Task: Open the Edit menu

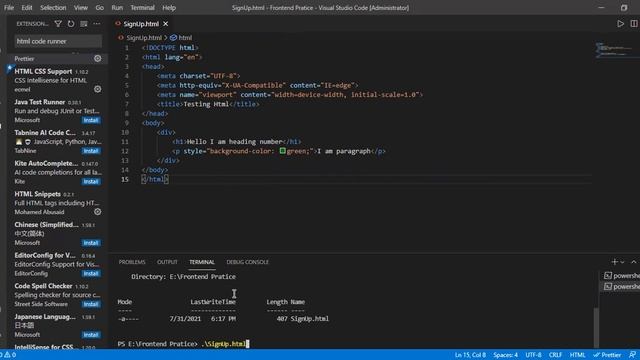Action: click(27, 8)
